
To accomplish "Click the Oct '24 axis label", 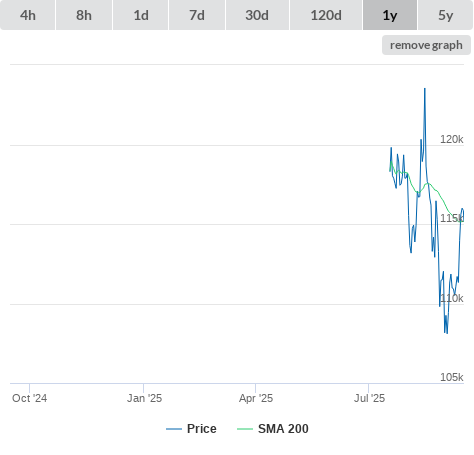I will (x=30, y=398).
